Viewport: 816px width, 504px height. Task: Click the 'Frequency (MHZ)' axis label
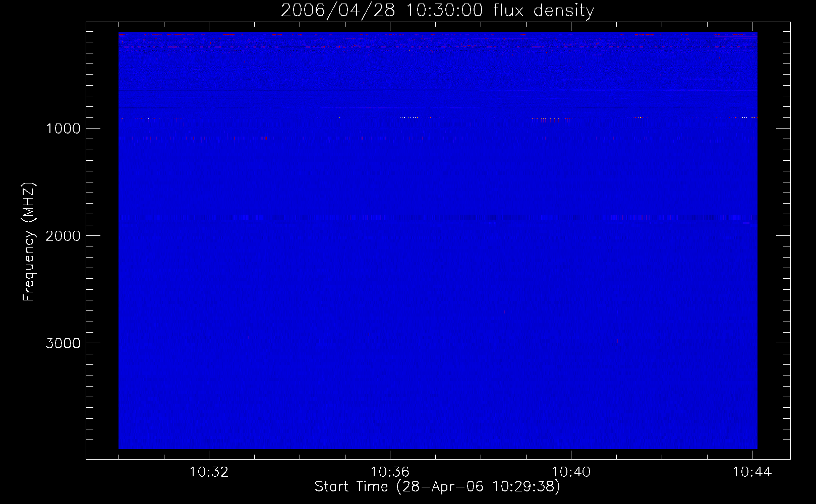pos(29,242)
